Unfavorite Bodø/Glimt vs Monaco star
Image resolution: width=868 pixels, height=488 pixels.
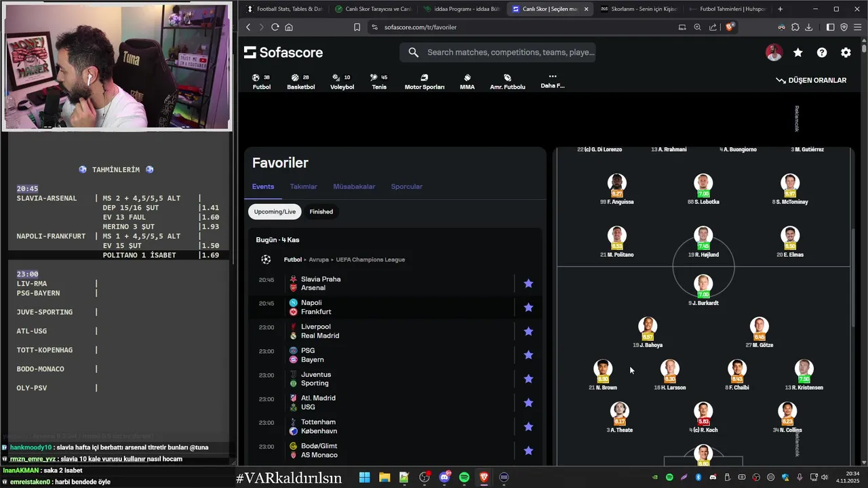coord(528,450)
